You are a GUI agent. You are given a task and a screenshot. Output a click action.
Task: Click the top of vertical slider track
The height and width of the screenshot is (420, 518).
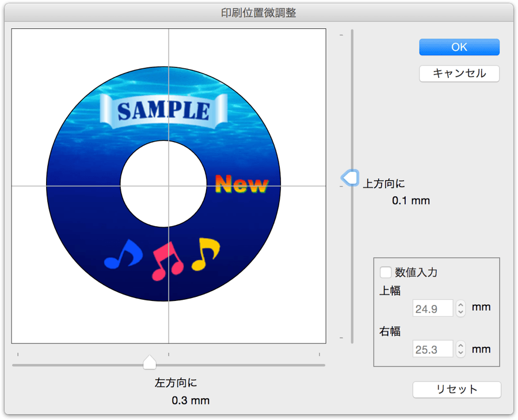click(x=352, y=33)
